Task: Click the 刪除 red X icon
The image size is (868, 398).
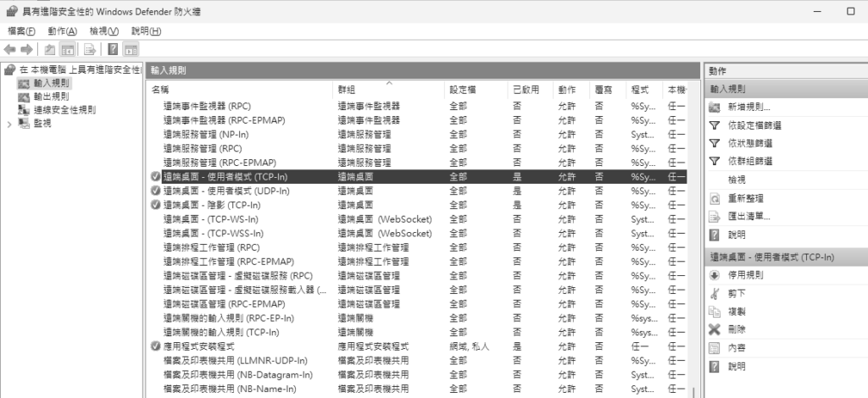Action: [x=714, y=329]
